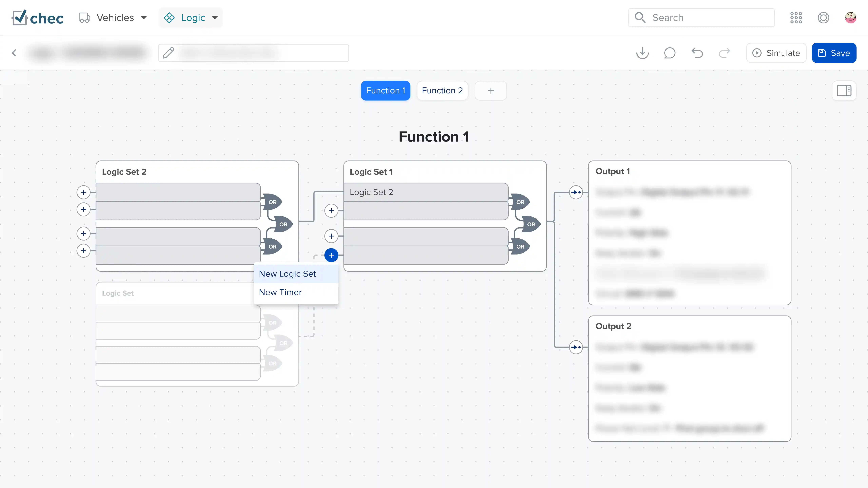The width and height of the screenshot is (868, 488).
Task: Add a new function tab
Action: click(x=491, y=91)
